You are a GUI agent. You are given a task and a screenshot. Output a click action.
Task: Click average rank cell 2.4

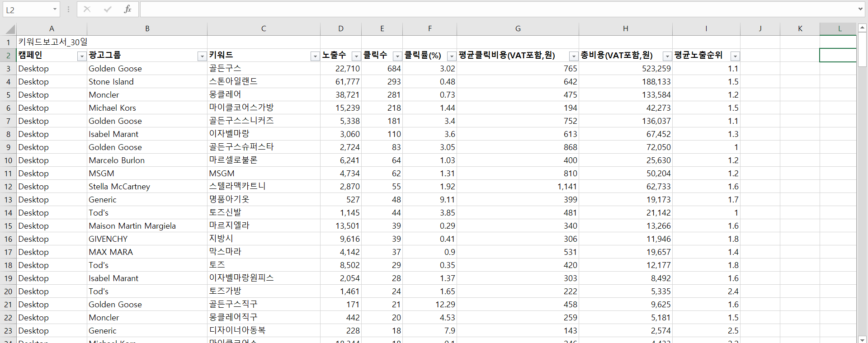tap(707, 291)
